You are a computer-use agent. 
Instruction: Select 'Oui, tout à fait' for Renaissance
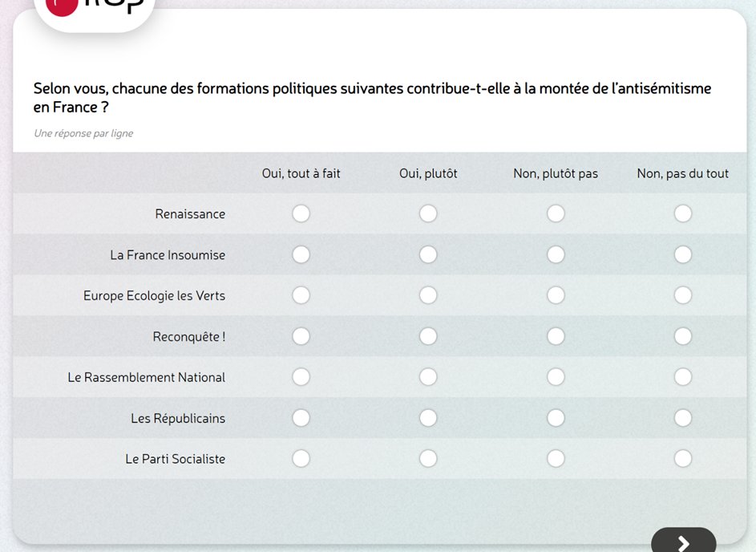click(x=301, y=213)
